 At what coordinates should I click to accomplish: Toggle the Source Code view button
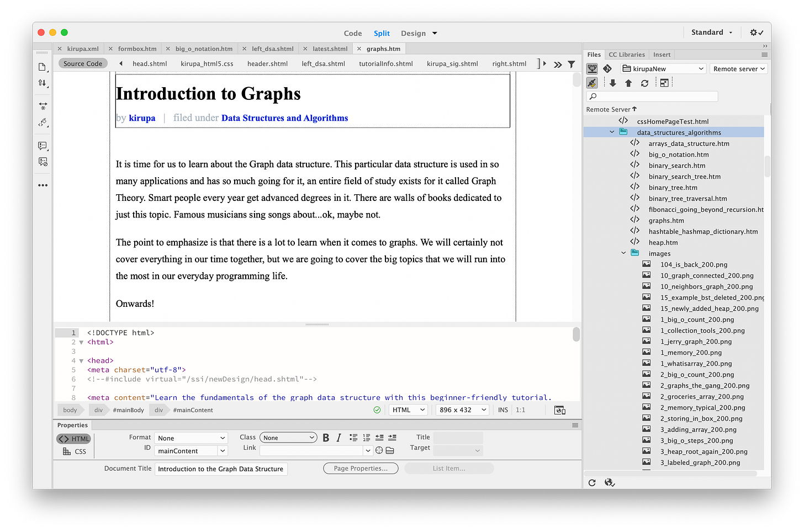click(x=83, y=63)
